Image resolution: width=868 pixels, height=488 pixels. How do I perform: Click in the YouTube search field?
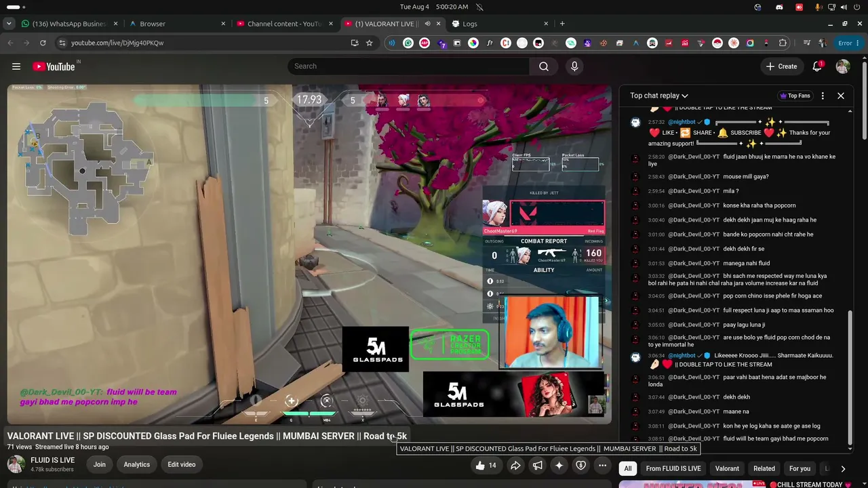click(x=408, y=66)
